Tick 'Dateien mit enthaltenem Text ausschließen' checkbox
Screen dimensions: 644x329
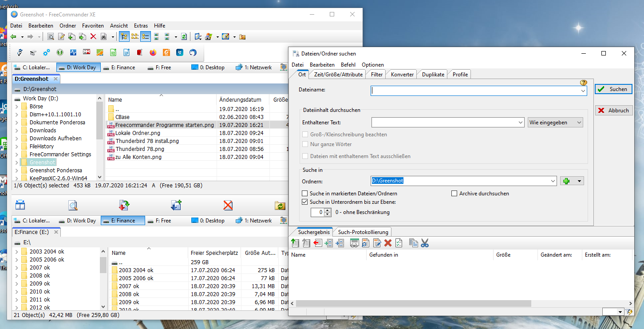pos(305,156)
